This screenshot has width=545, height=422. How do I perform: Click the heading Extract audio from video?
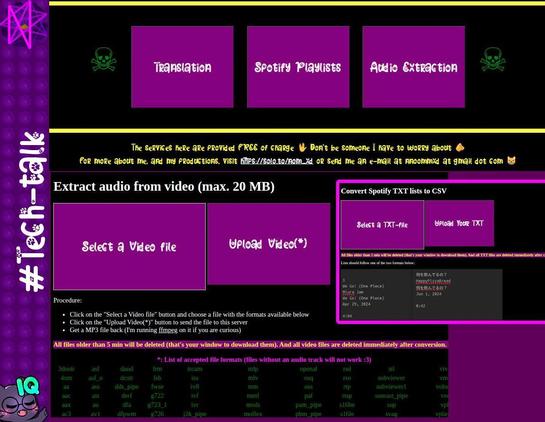coord(164,186)
